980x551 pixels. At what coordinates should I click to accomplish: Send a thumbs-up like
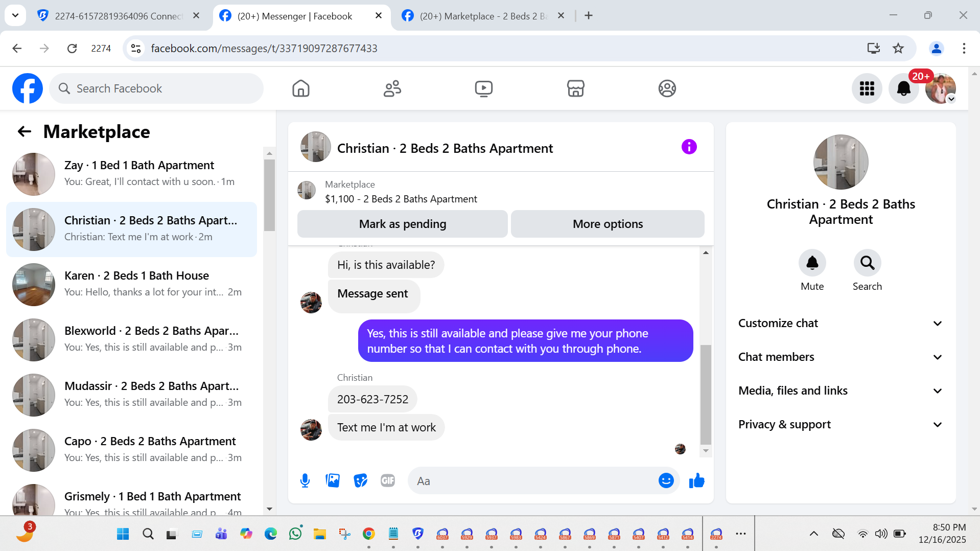[696, 480]
